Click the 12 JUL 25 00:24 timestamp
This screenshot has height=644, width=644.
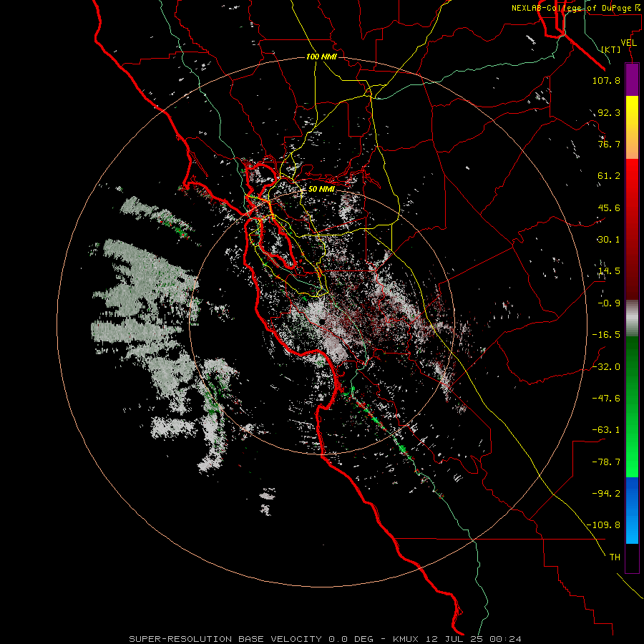pos(474,639)
